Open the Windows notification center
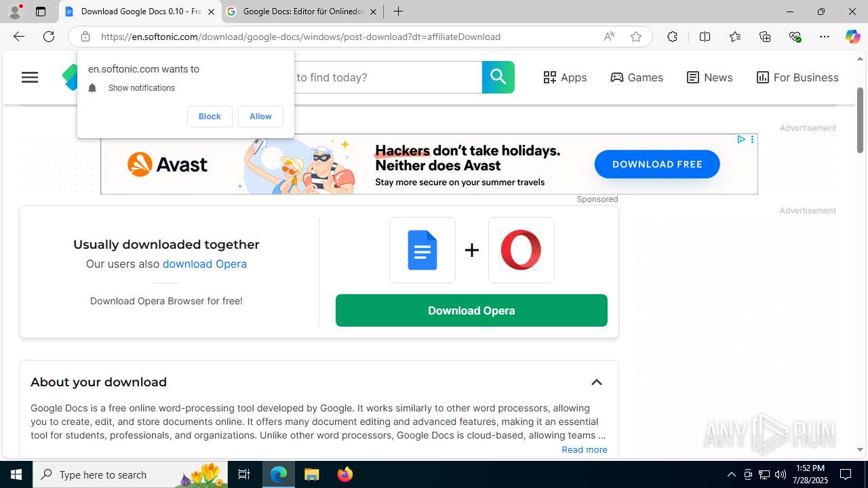 [846, 474]
